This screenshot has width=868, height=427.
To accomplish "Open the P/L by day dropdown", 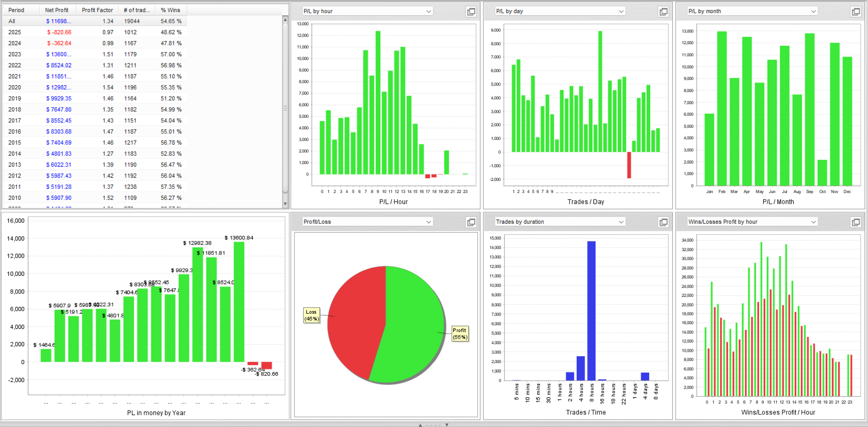I will click(x=621, y=11).
